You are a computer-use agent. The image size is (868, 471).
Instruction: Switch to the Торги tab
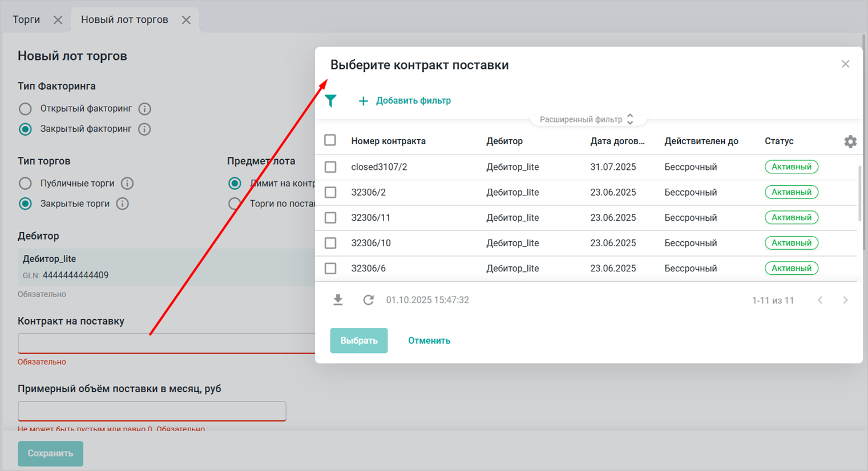pyautogui.click(x=26, y=20)
